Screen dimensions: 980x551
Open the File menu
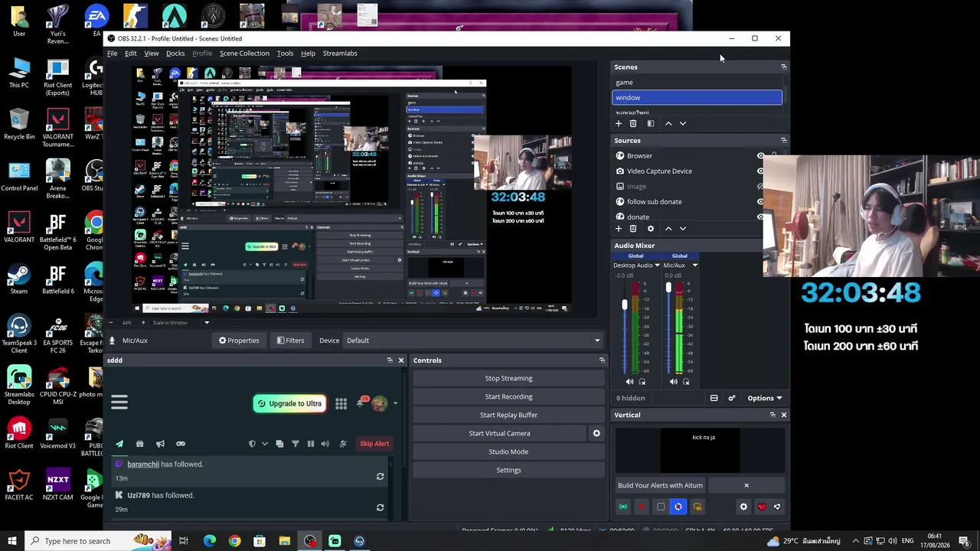pyautogui.click(x=112, y=54)
